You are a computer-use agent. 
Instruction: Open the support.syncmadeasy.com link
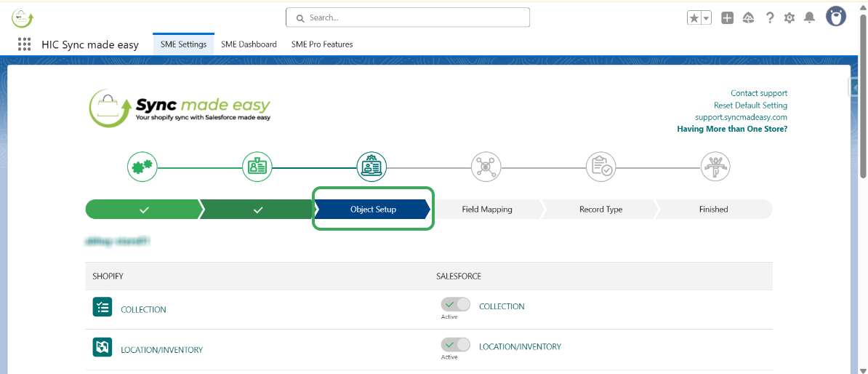pos(742,117)
